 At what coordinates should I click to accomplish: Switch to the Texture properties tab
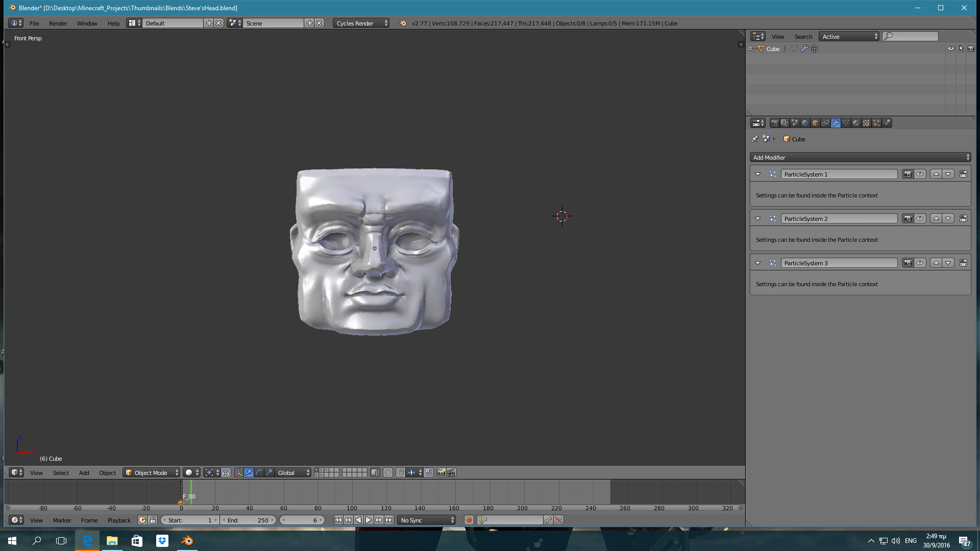(866, 123)
